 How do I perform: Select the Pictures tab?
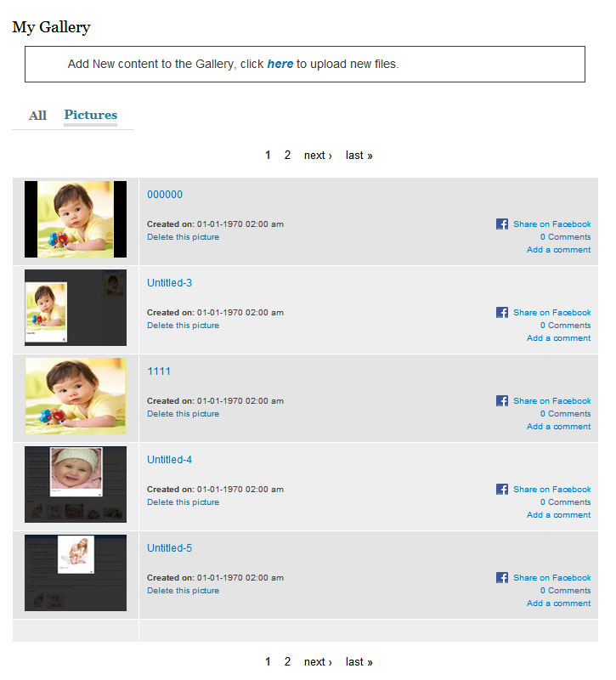(91, 115)
